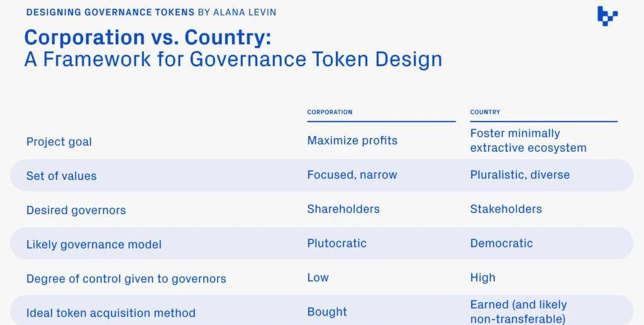Click the "Stakeholders" cell

tap(506, 209)
